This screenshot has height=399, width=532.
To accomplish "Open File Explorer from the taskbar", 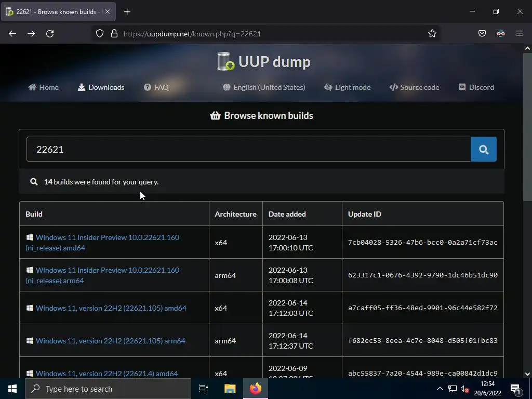I will tap(230, 389).
